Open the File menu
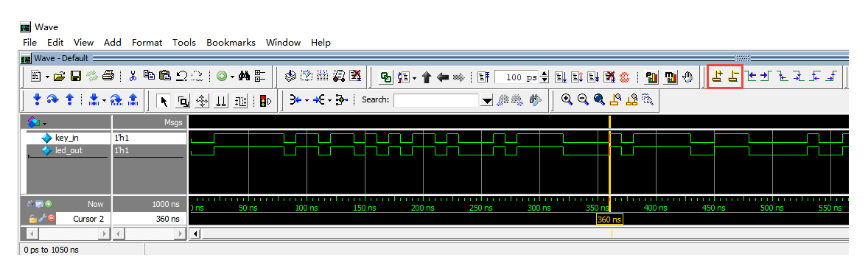Screen dimensions: 868x274 [x=30, y=43]
